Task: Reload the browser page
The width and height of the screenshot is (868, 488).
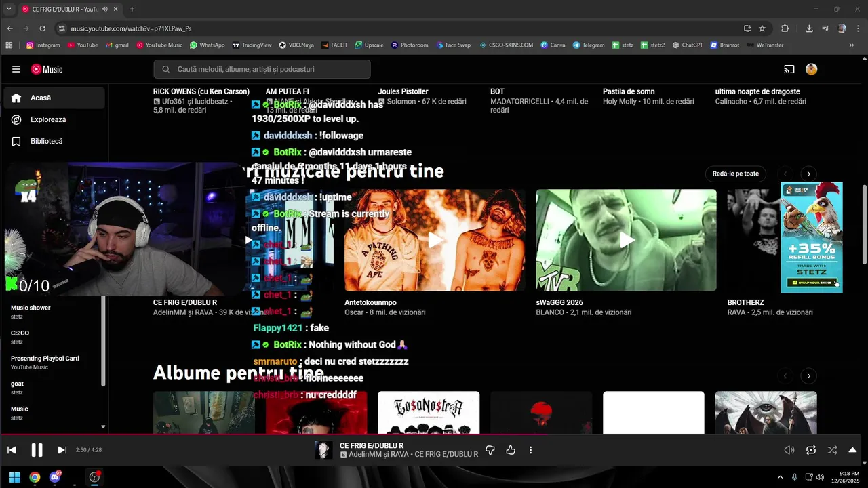Action: coord(42,28)
